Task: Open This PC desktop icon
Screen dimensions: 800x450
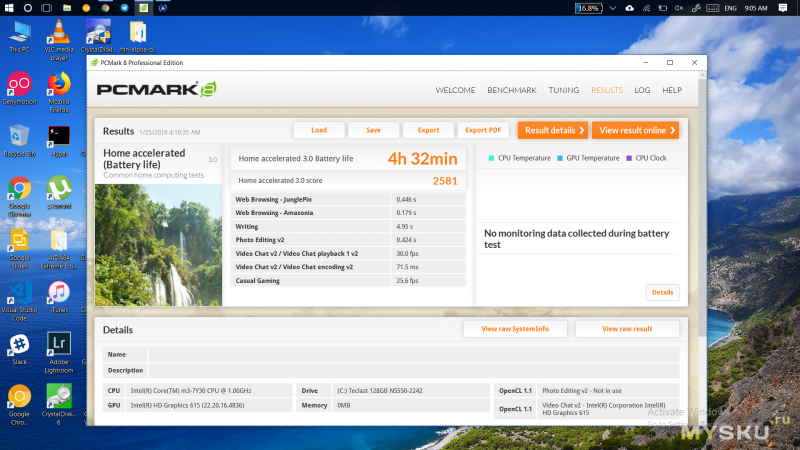Action: click(19, 37)
